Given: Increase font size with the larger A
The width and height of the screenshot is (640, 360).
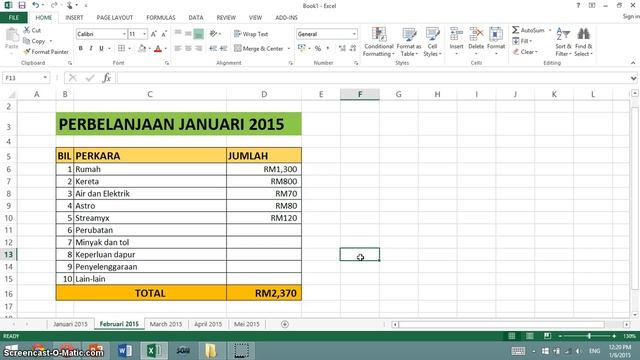Looking at the screenshot, I should coord(153,34).
